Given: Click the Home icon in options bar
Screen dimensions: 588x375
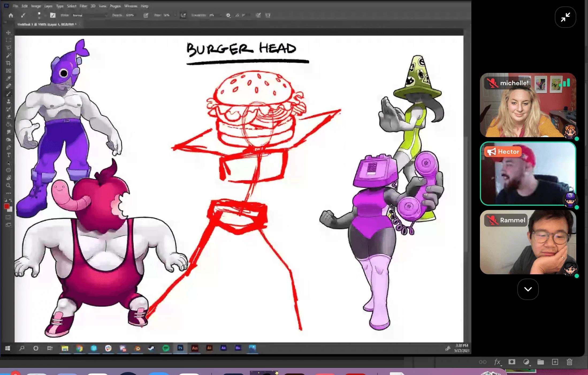Looking at the screenshot, I should [11, 15].
